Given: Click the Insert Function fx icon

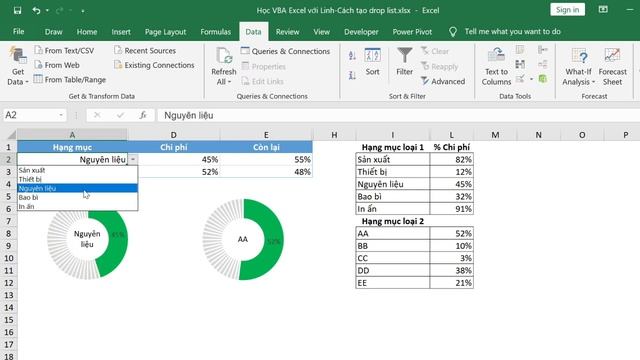Looking at the screenshot, I should (143, 115).
